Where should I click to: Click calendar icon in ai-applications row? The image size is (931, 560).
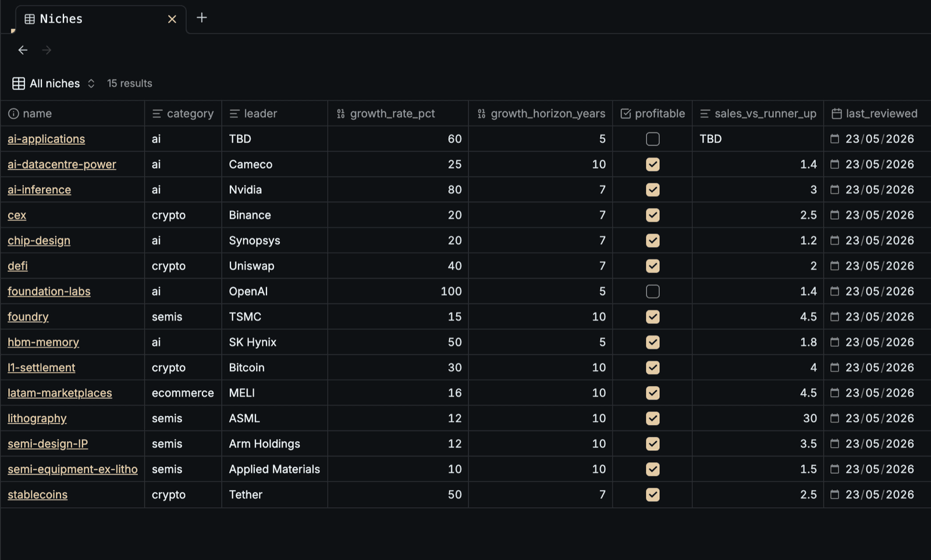point(834,139)
